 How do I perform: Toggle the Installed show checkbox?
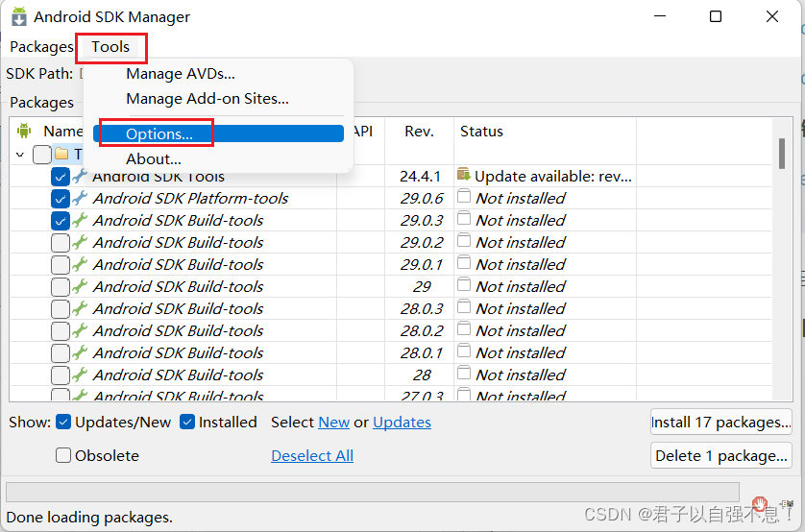pos(187,422)
